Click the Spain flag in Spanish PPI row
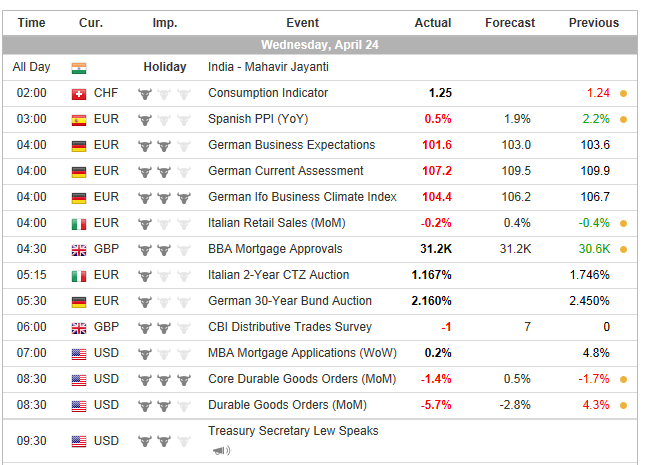 click(79, 120)
